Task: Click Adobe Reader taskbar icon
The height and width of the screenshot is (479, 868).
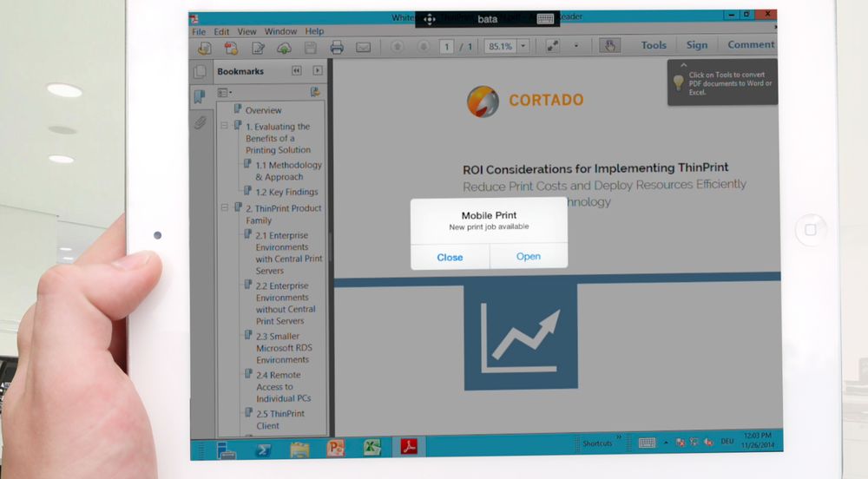Action: (409, 446)
